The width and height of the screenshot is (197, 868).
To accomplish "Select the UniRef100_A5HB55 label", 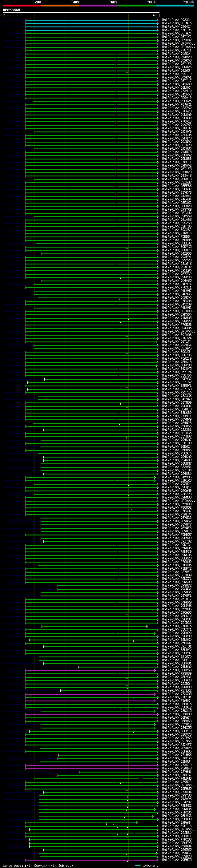I will point(177,426).
